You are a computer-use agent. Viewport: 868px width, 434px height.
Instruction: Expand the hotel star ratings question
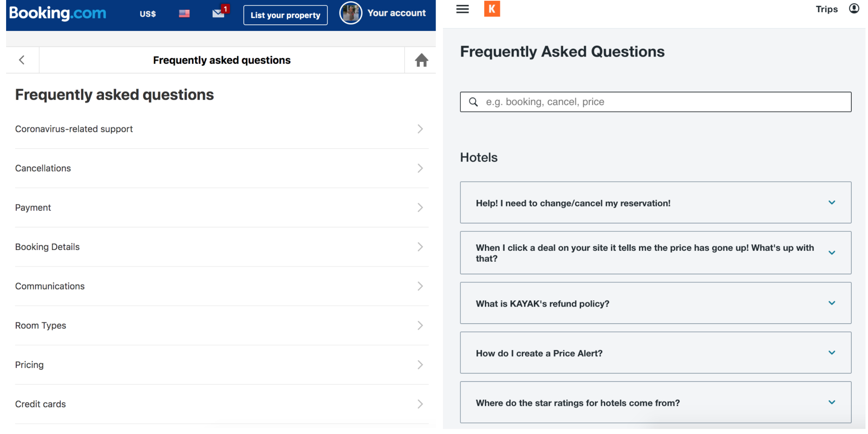[x=655, y=402]
